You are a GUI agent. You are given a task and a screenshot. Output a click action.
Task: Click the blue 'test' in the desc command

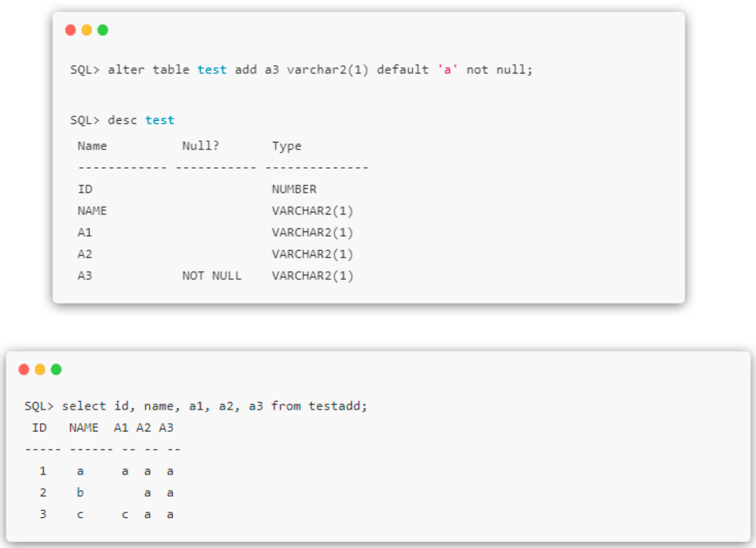(160, 120)
